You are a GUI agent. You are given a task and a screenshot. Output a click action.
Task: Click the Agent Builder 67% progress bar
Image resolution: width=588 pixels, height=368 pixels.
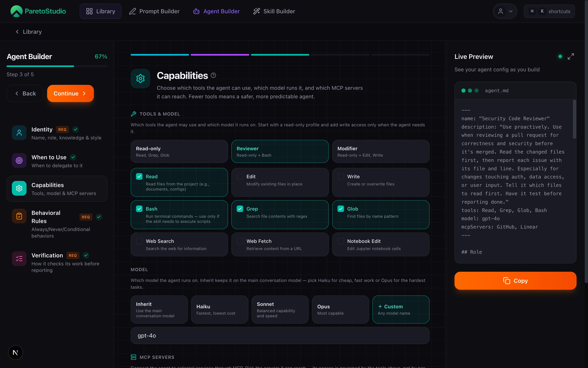[57, 66]
